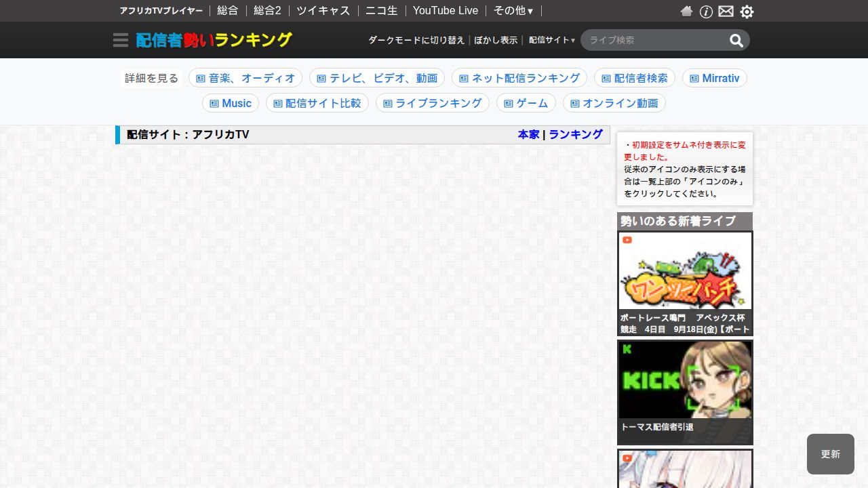Open the YouTube Live menu item

pos(446,11)
